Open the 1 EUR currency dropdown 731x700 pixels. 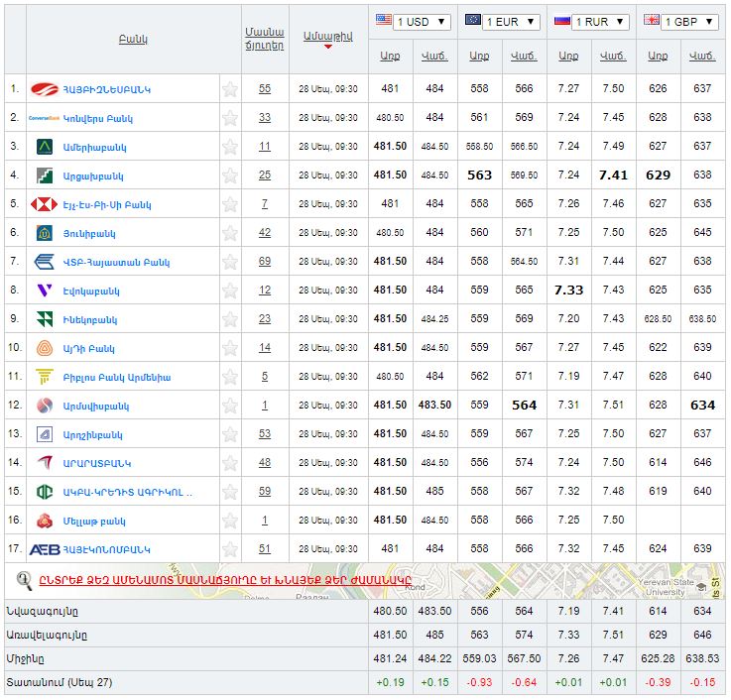click(x=502, y=22)
